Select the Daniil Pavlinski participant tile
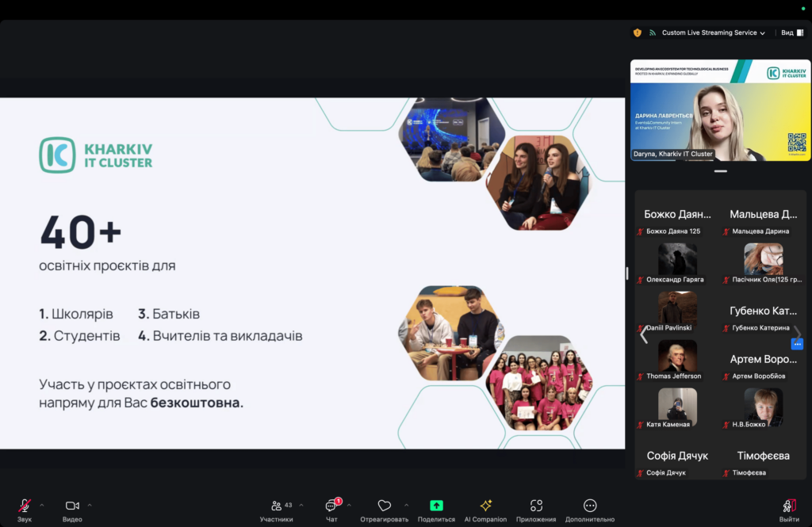812x527 pixels. click(677, 311)
